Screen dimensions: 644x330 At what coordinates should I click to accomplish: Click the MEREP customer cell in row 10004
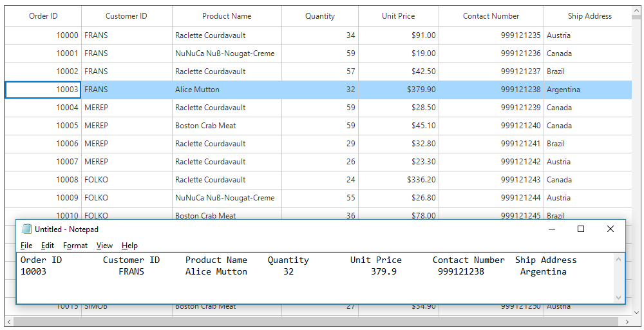(126, 108)
